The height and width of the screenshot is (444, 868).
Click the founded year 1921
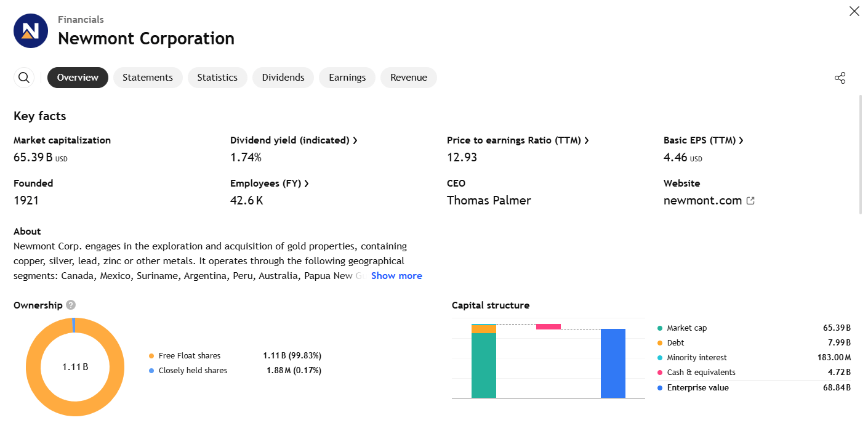(26, 201)
